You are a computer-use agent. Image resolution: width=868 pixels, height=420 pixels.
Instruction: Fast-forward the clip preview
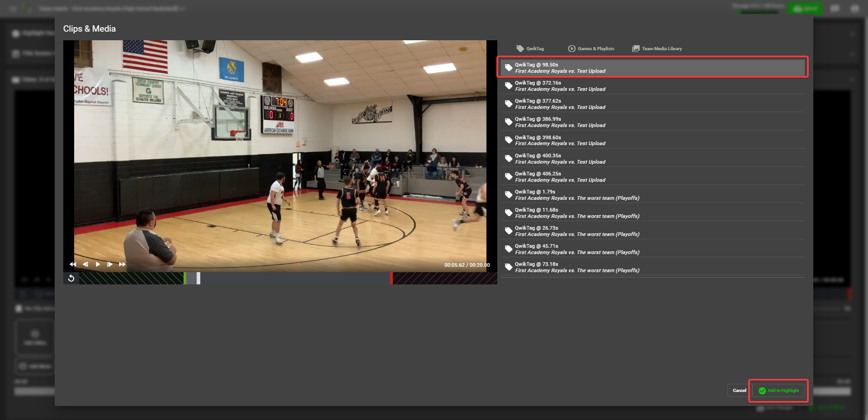coord(122,264)
